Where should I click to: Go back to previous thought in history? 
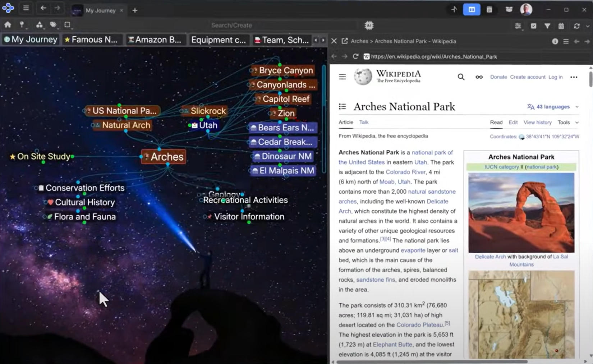click(43, 8)
